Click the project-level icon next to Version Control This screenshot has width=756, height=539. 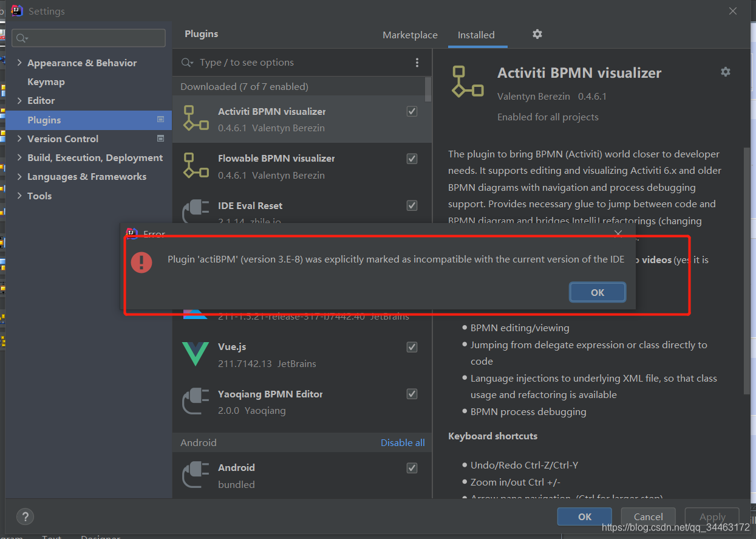tap(160, 138)
